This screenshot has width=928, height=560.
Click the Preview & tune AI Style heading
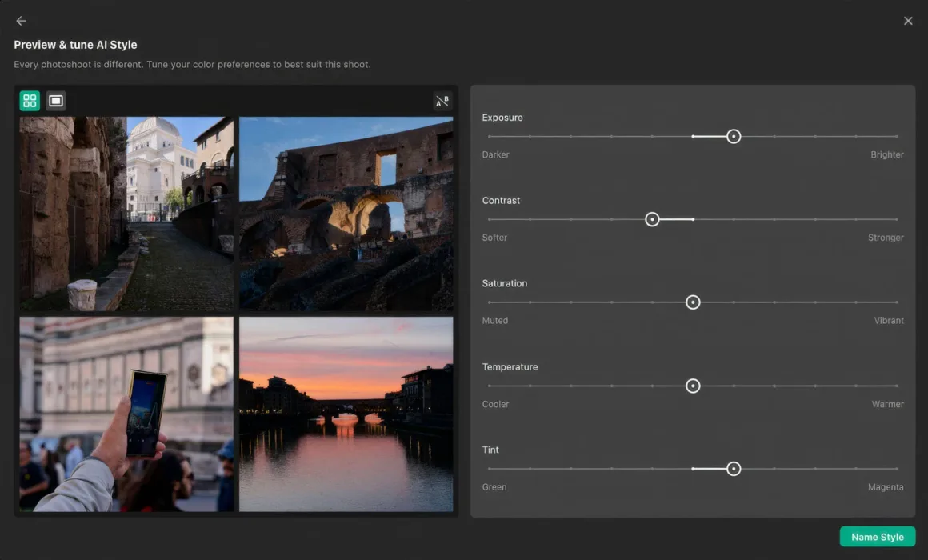coord(75,45)
